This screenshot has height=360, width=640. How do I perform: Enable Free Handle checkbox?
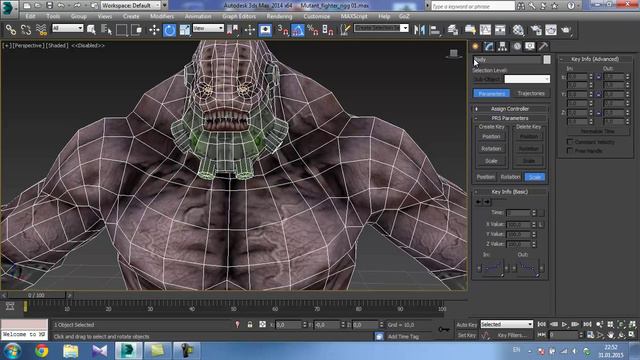coord(570,151)
